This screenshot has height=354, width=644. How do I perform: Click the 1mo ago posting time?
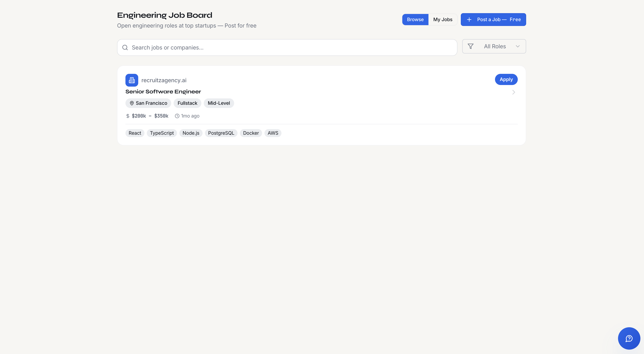[190, 116]
